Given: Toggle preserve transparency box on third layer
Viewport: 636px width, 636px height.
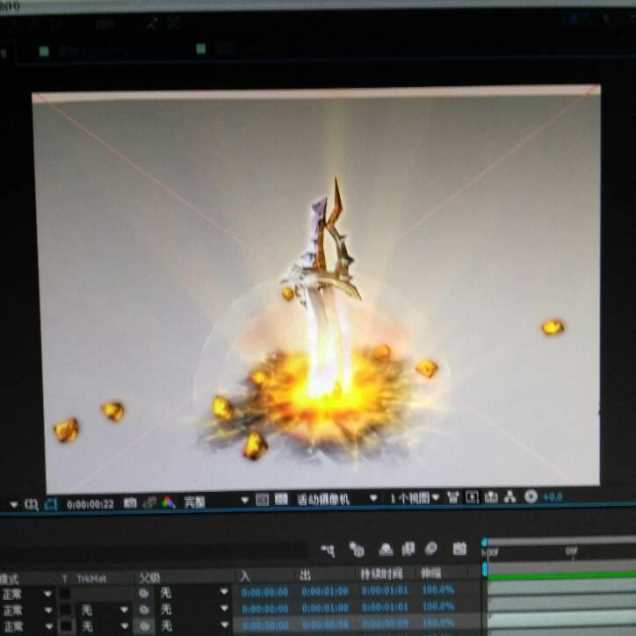Looking at the screenshot, I should 66,627.
